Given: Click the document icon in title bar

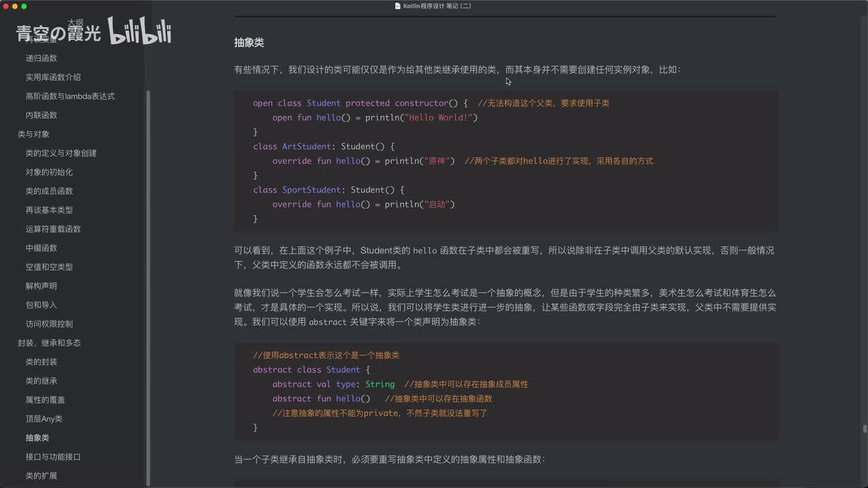Looking at the screenshot, I should 398,6.
